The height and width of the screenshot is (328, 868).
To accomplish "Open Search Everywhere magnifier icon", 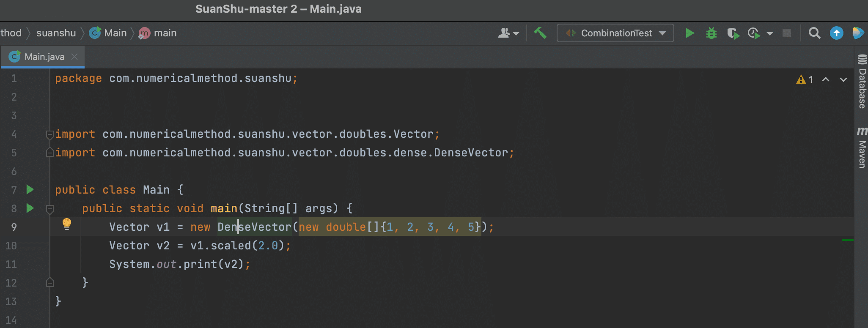I will [814, 33].
